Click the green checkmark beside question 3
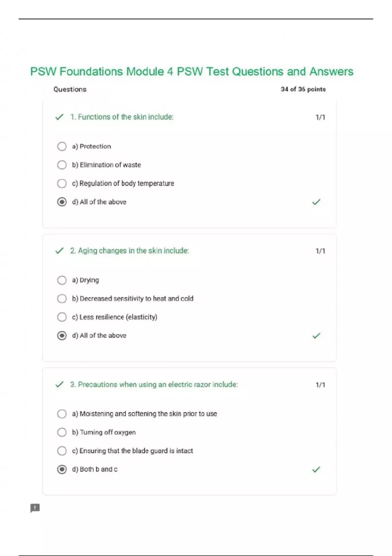The image size is (392, 556). click(x=59, y=385)
